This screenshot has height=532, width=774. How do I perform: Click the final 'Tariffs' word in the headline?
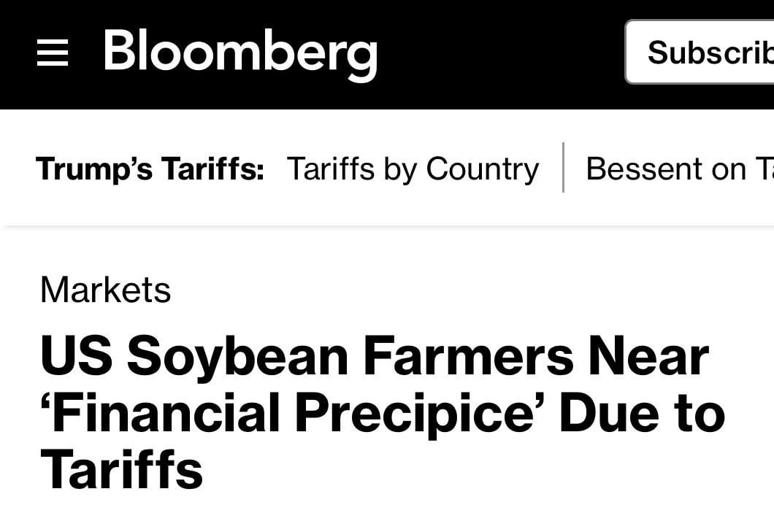pyautogui.click(x=121, y=469)
